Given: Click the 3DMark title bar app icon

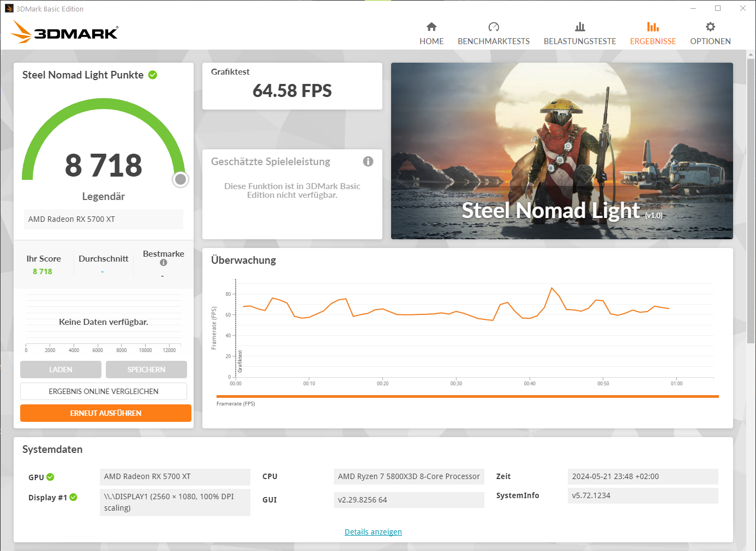Looking at the screenshot, I should [x=9, y=9].
